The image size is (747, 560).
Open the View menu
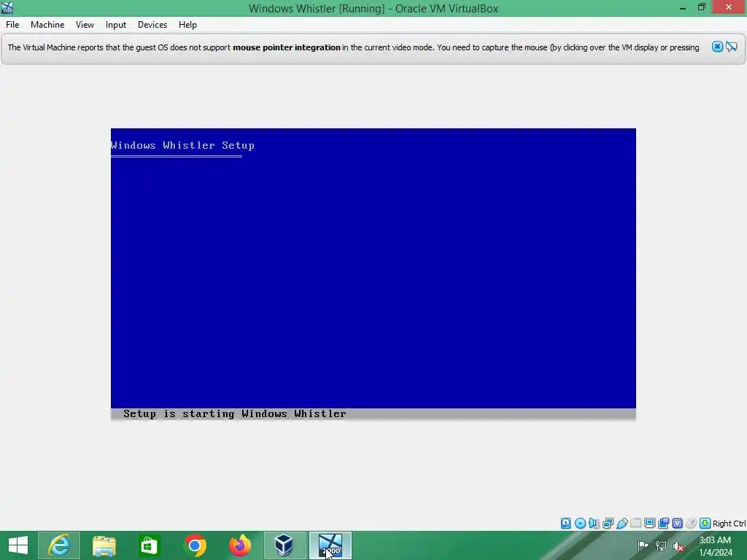[85, 25]
